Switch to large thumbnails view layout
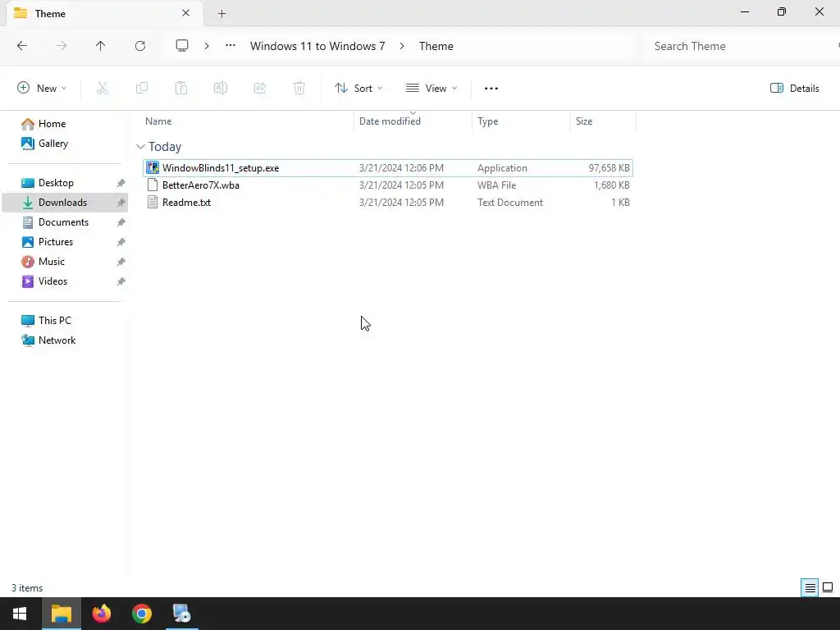Viewport: 840px width, 630px height. click(828, 588)
